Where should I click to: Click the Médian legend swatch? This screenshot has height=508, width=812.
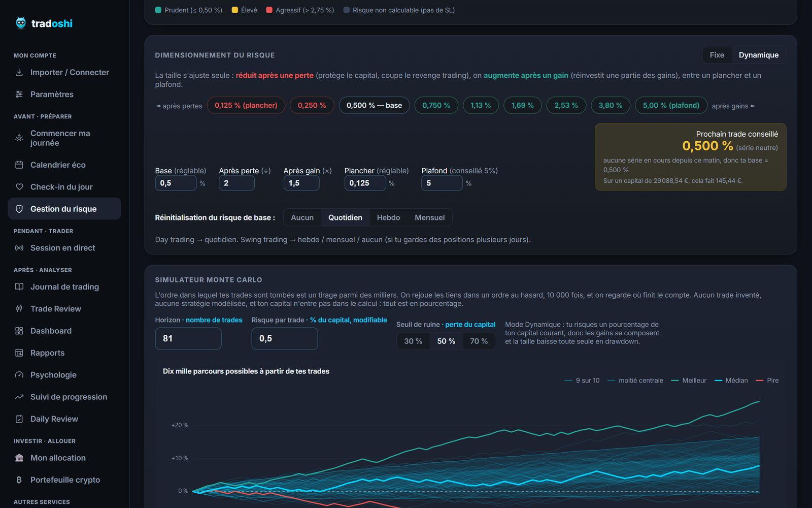pyautogui.click(x=718, y=380)
